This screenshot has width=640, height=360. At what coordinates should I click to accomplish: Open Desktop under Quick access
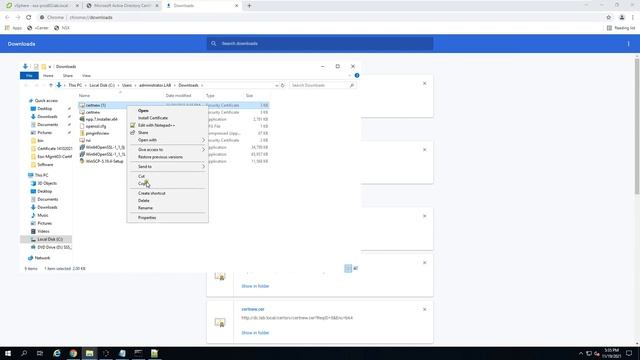point(44,109)
